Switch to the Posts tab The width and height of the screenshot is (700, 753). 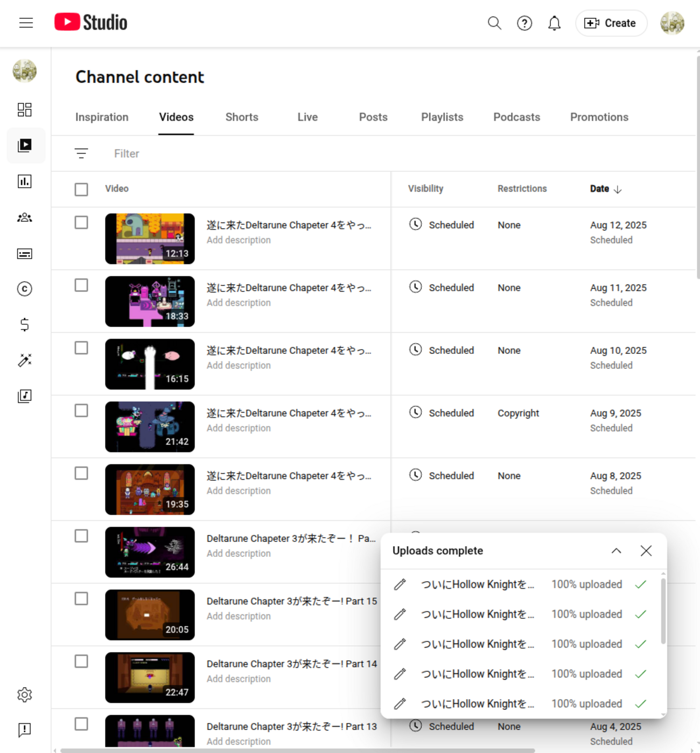[373, 117]
